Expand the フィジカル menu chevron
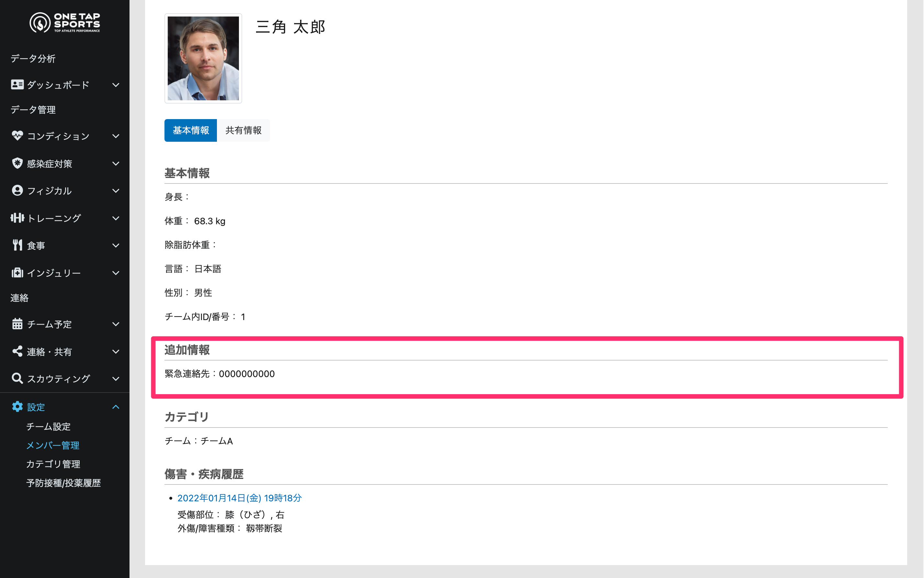924x578 pixels. [x=116, y=191]
